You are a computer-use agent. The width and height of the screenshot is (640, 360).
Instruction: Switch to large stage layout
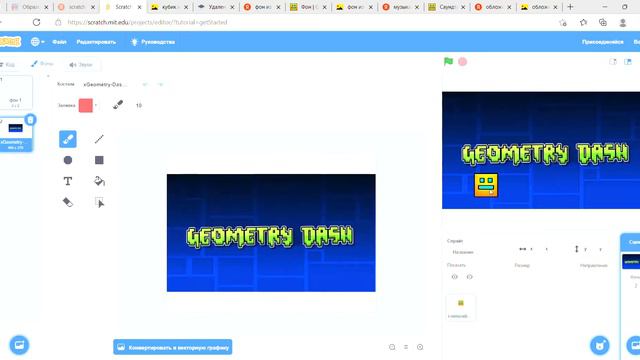[x=628, y=62]
